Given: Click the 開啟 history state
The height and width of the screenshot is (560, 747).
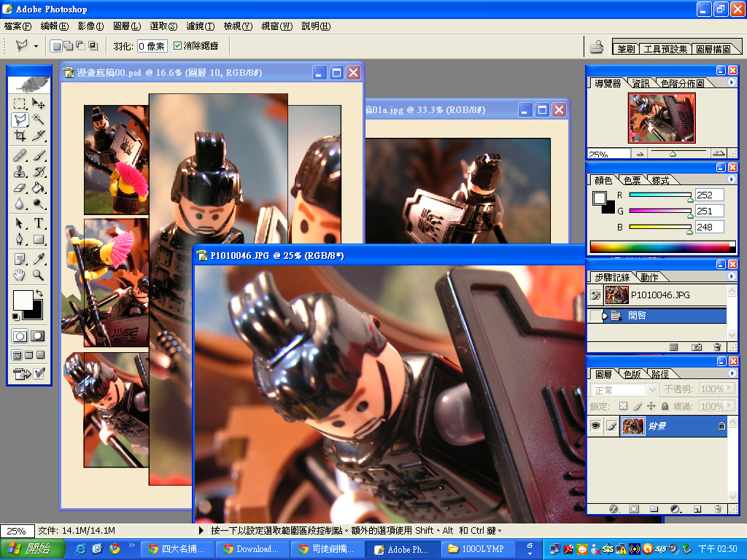Looking at the screenshot, I should coord(657,316).
